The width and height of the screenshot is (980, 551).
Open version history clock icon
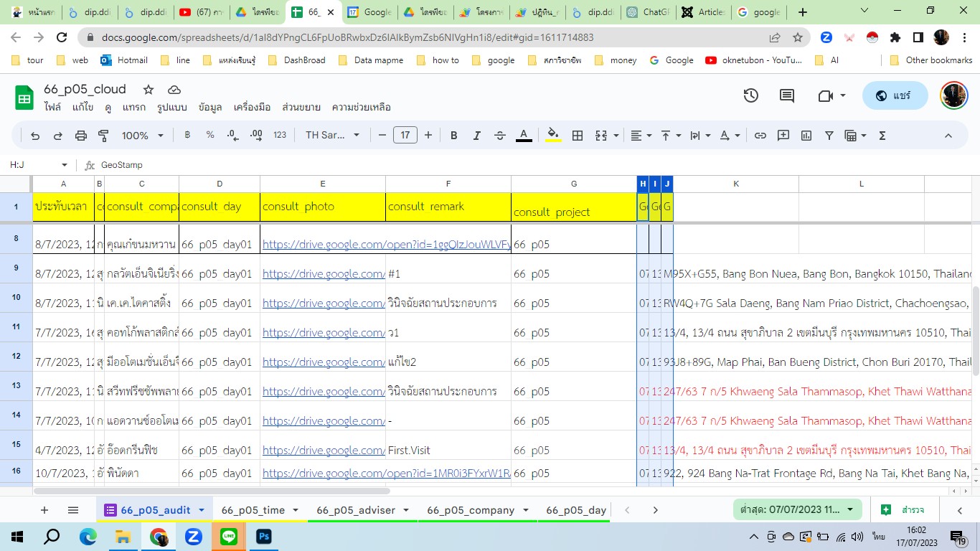pyautogui.click(x=751, y=95)
